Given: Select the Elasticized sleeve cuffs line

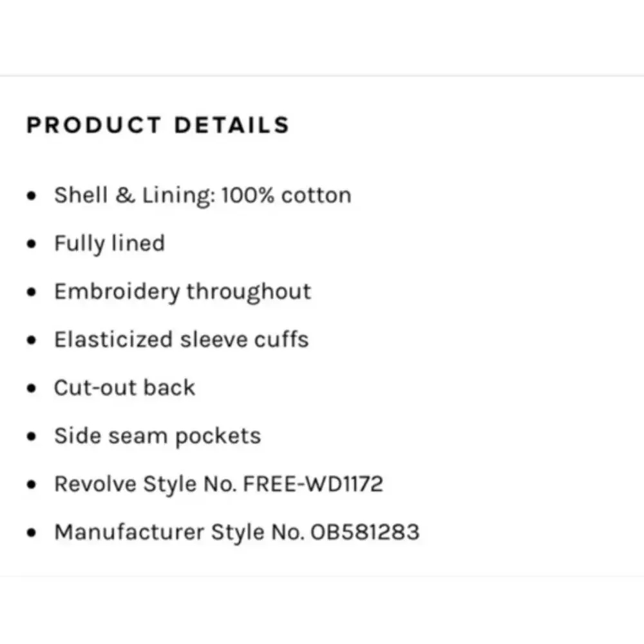Looking at the screenshot, I should 182,339.
